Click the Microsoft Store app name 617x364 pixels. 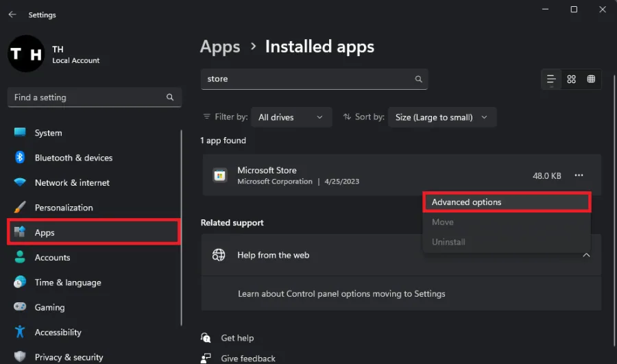[x=267, y=171]
